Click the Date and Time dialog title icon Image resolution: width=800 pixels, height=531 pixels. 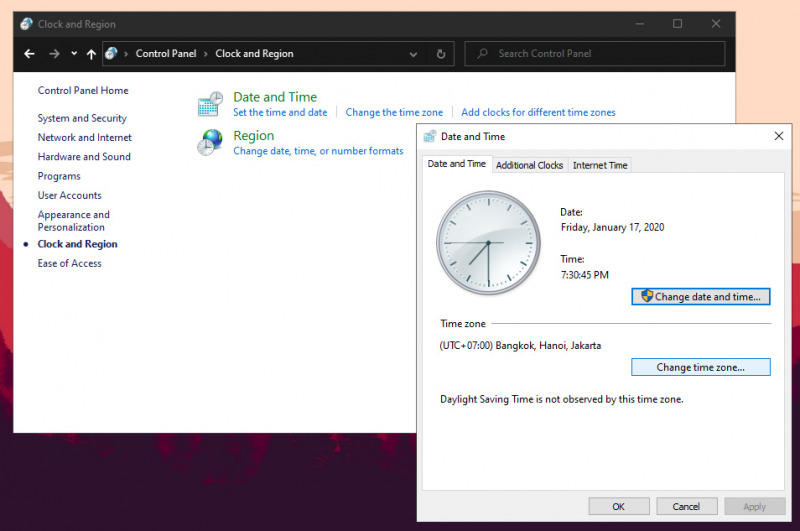click(x=430, y=136)
